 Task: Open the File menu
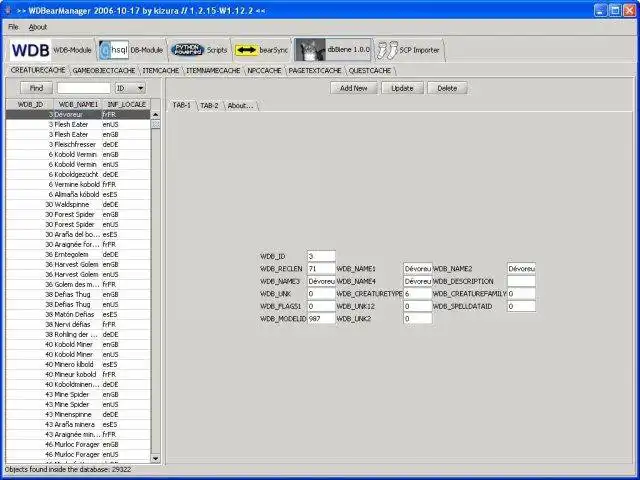[x=13, y=27]
